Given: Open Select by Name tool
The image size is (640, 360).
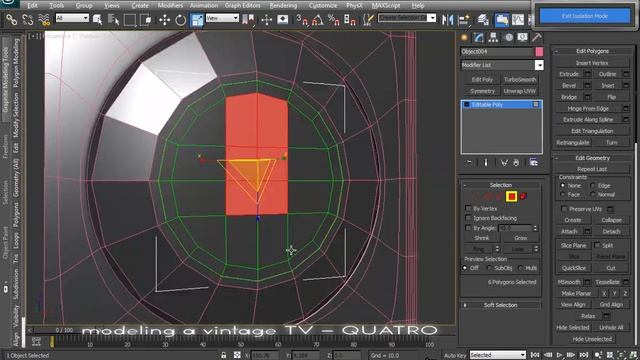Looking at the screenshot, I should coord(113,19).
